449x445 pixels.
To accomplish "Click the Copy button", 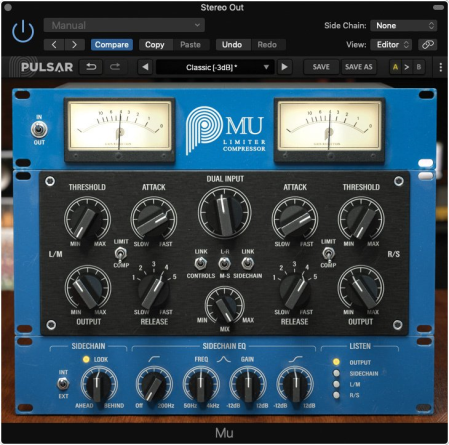I will point(155,45).
